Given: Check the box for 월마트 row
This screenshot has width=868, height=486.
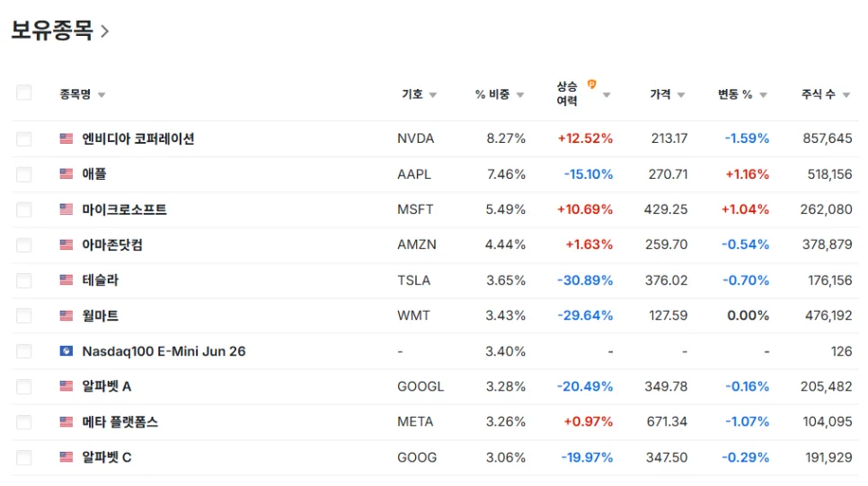Looking at the screenshot, I should click(x=23, y=315).
